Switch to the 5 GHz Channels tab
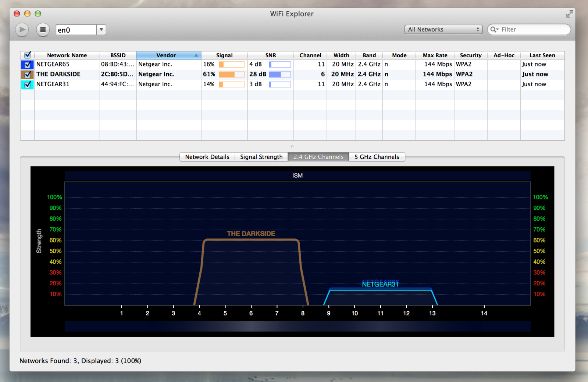This screenshot has height=382, width=588. tap(377, 157)
